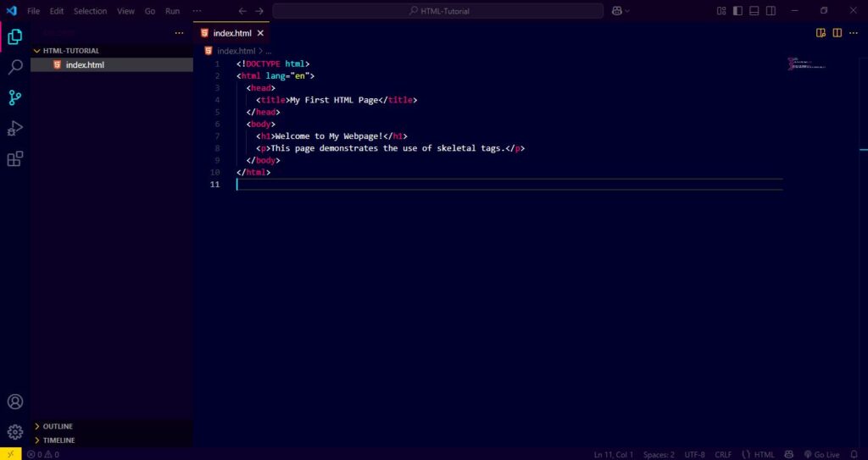Image resolution: width=868 pixels, height=460 pixels.
Task: Click the 'Welcome to My Webpage!' heading text
Action: [329, 136]
